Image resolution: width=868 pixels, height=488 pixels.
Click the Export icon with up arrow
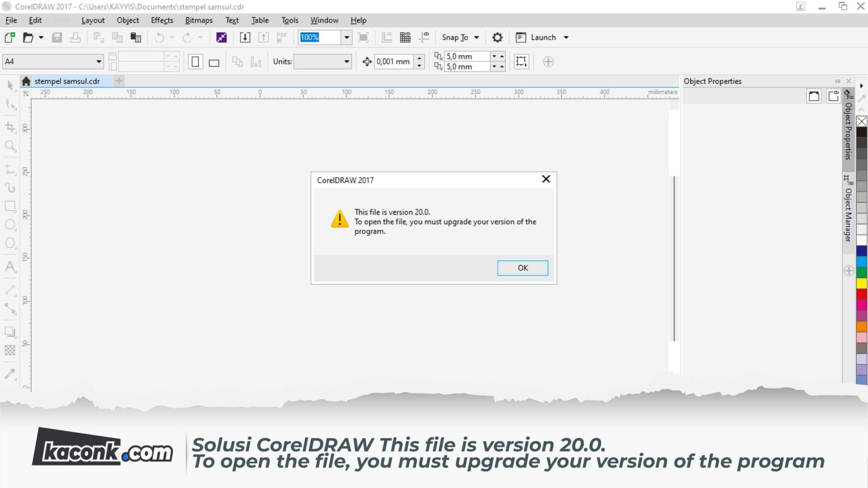point(263,37)
